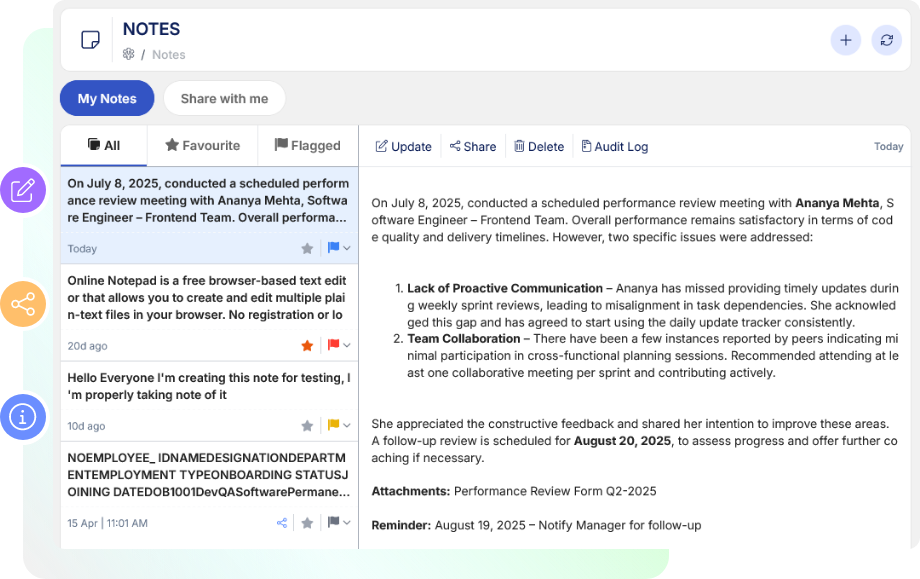The image size is (920, 579).
Task: Toggle favourite star on the Today note
Action: 308,248
